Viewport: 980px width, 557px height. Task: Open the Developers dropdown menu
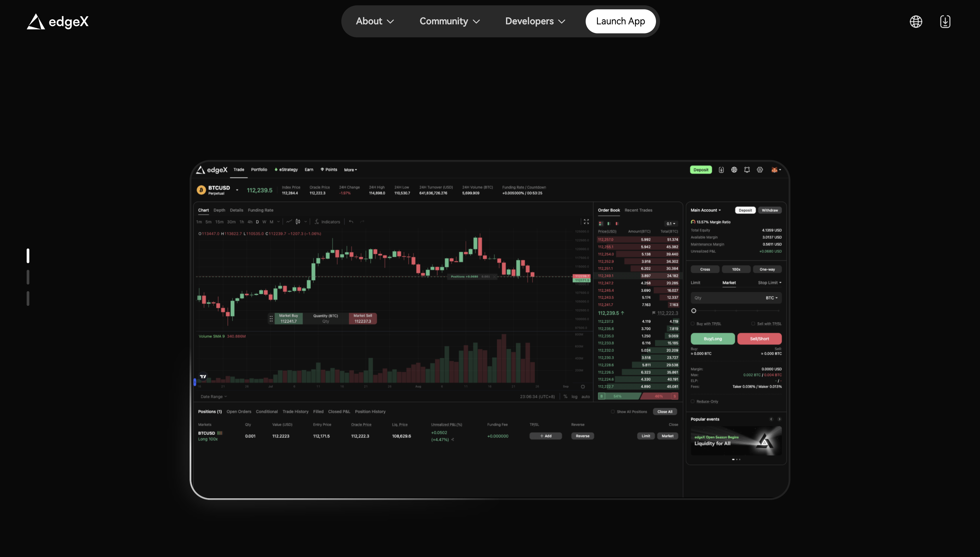[x=535, y=21]
